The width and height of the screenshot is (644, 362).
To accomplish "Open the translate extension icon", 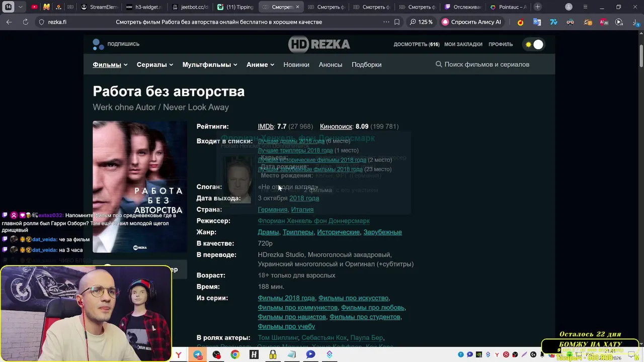I will 537,22.
